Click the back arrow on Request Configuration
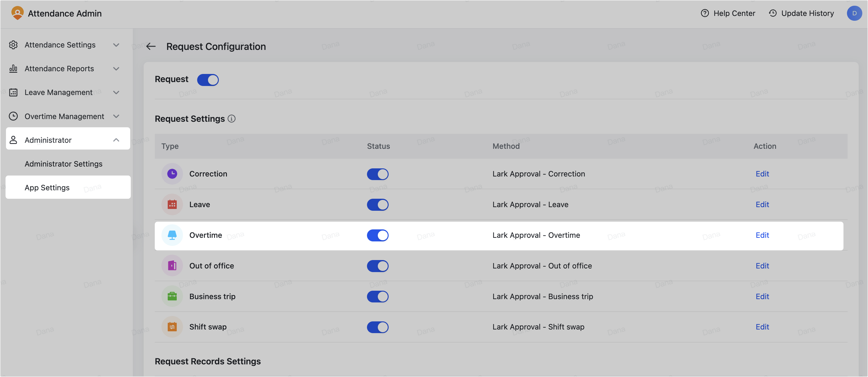868x377 pixels. point(151,47)
